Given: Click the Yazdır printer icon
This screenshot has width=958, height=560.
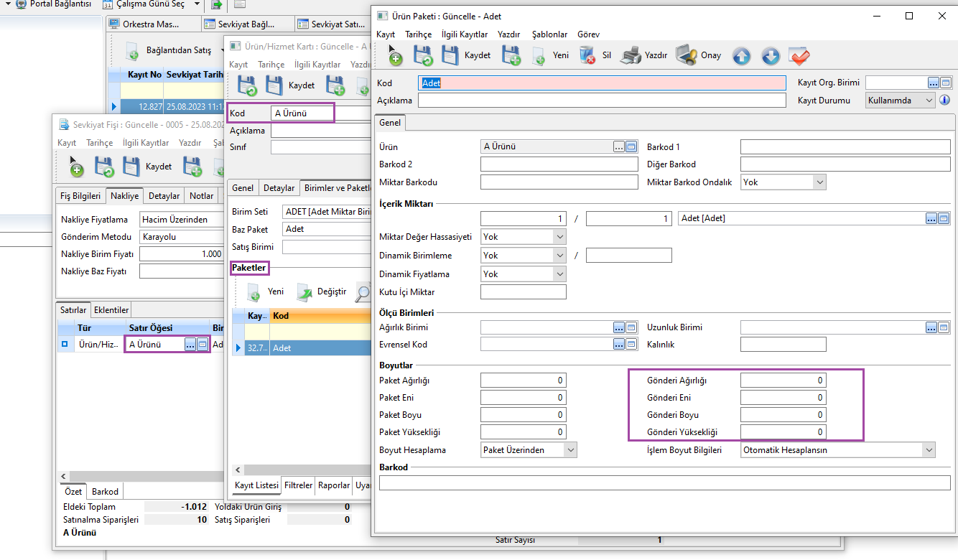Looking at the screenshot, I should pos(631,55).
